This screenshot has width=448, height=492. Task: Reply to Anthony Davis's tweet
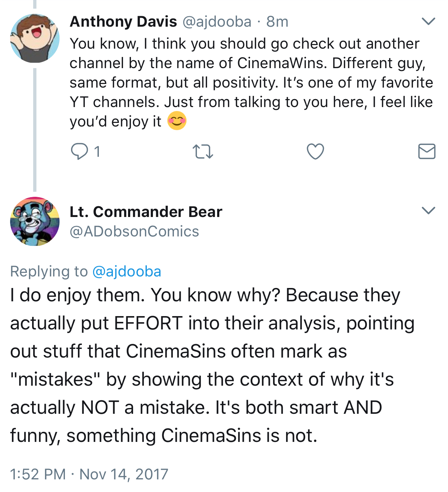point(79,151)
